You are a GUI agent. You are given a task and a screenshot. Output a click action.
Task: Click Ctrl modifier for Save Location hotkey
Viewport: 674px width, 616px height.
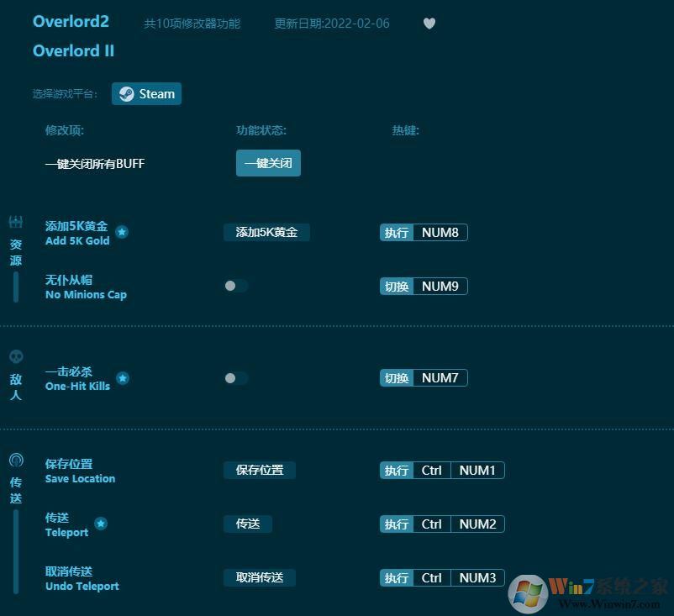(432, 471)
